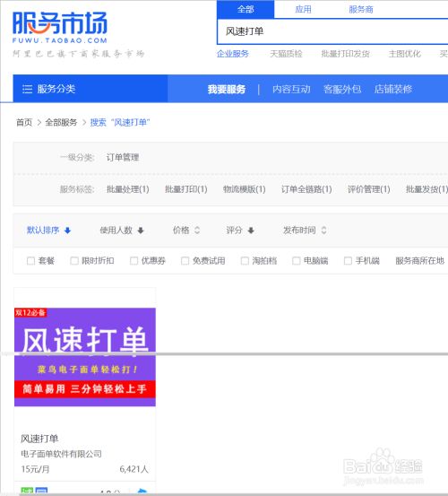Go to 全部服务 in breadcrumb
This screenshot has height=496, width=448.
[x=61, y=122]
